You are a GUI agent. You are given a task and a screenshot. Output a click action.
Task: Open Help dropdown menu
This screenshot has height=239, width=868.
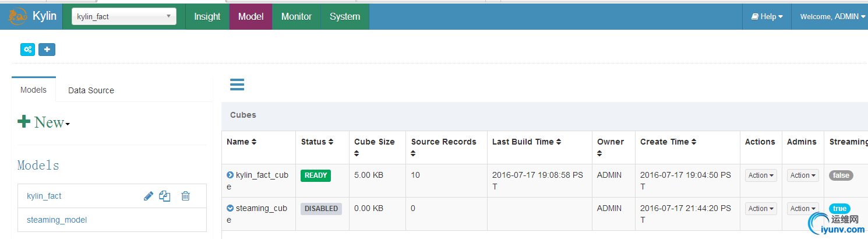[x=767, y=16]
